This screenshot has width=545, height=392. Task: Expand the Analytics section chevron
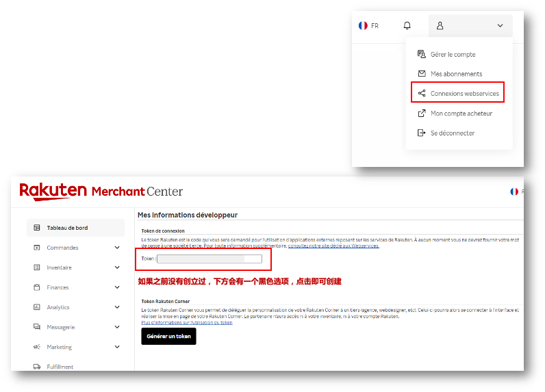pyautogui.click(x=117, y=307)
